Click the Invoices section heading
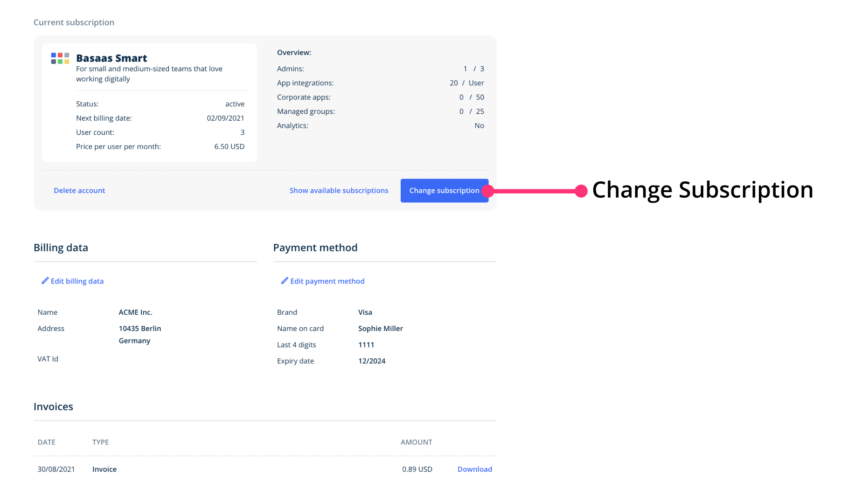This screenshot has width=854, height=504. coord(53,407)
